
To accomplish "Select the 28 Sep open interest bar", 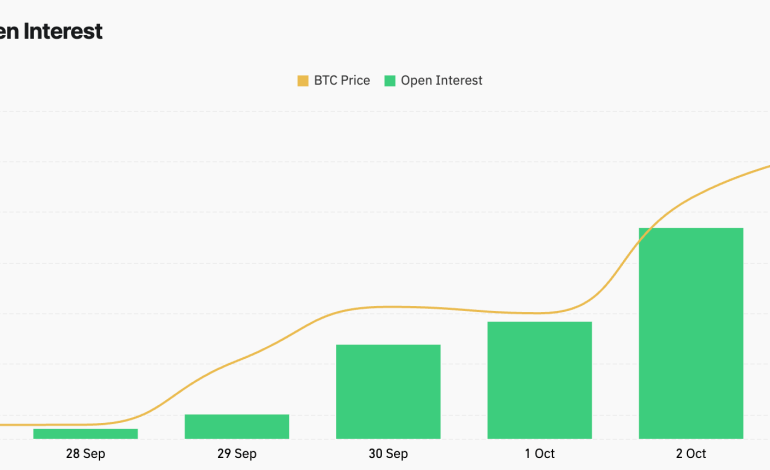I will coord(85,433).
